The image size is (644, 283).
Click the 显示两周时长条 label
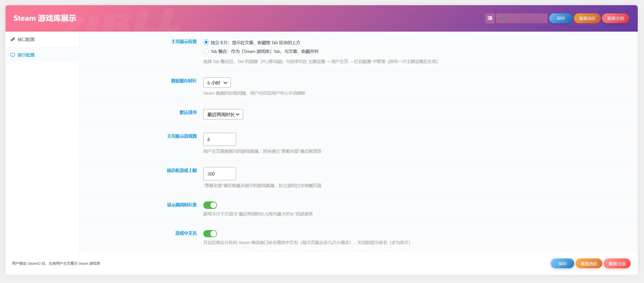click(x=182, y=205)
